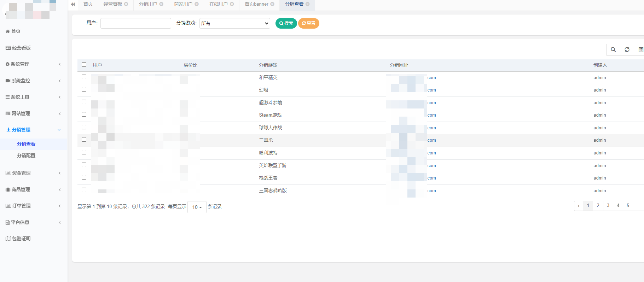Check the row for 三国志战略版
The image size is (644, 282).
coord(84,190)
